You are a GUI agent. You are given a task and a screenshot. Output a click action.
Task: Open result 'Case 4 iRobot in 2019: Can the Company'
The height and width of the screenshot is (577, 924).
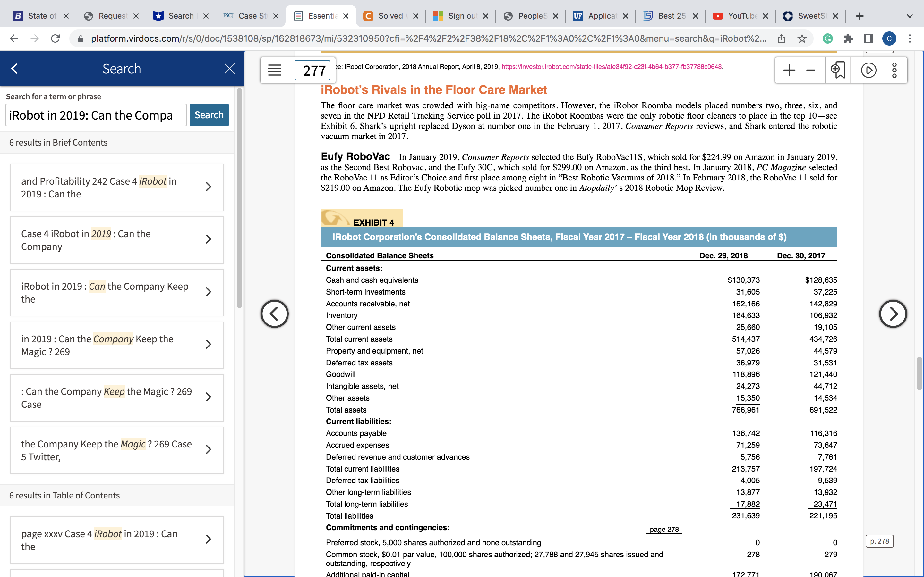[117, 240]
